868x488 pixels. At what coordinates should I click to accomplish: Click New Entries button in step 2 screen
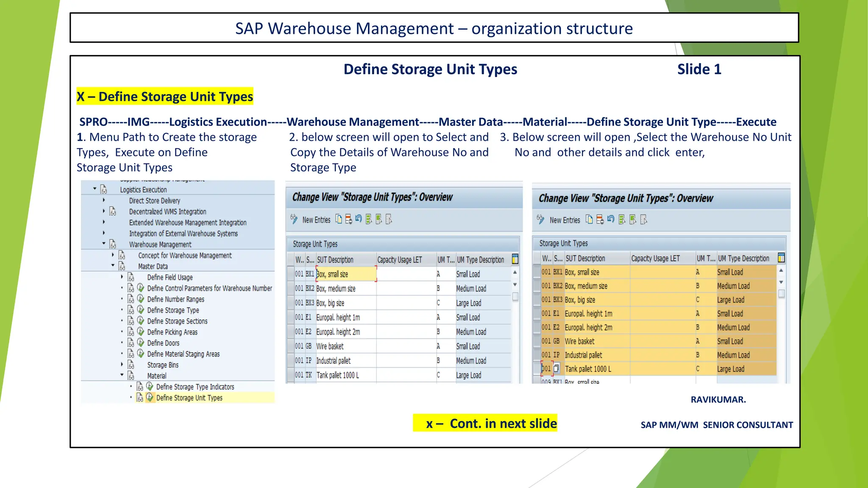pos(316,220)
